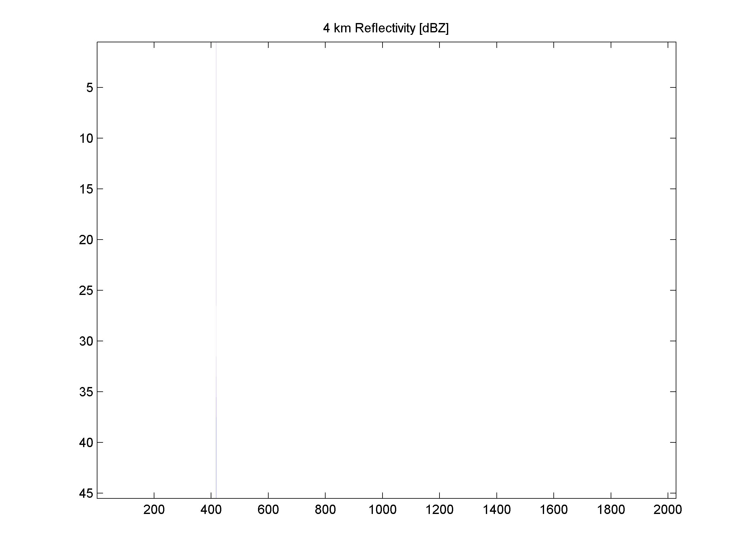Click the x-axis label 1800
This screenshot has width=747, height=560.
(611, 509)
